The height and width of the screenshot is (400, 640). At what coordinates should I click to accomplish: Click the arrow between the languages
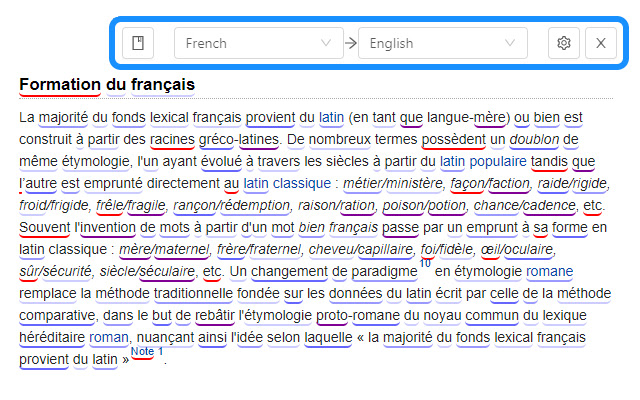[351, 43]
